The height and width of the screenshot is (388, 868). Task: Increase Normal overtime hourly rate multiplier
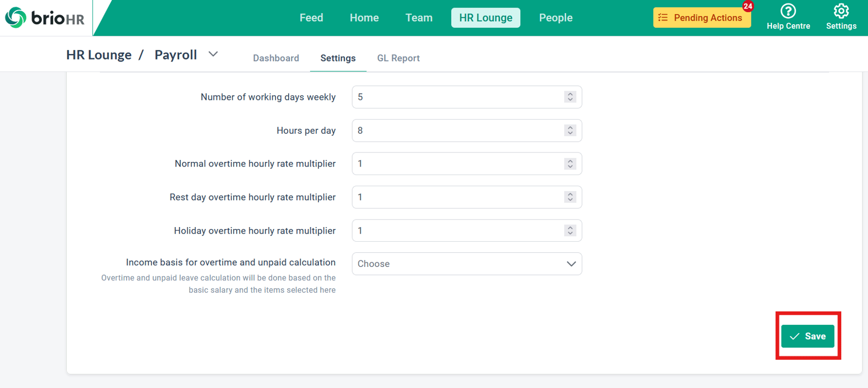(570, 160)
